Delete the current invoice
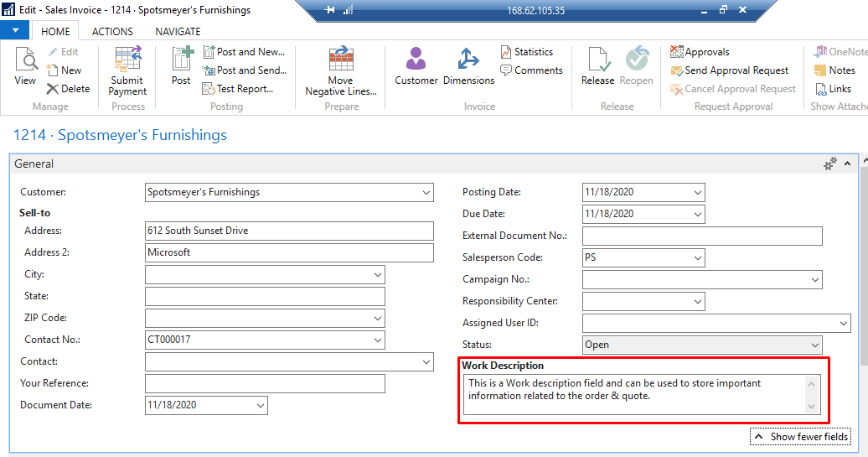 click(x=69, y=89)
